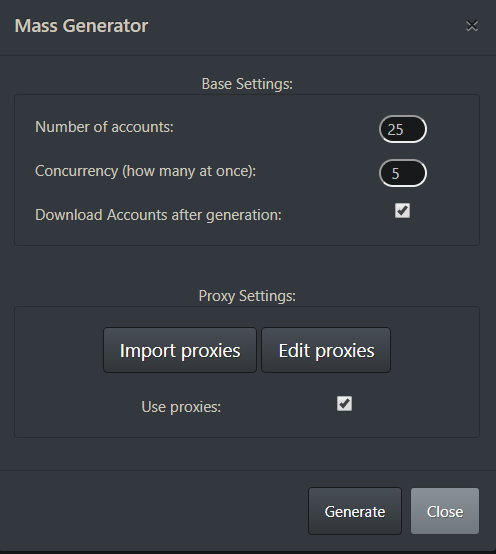Click the Concurrency value input box

403,173
